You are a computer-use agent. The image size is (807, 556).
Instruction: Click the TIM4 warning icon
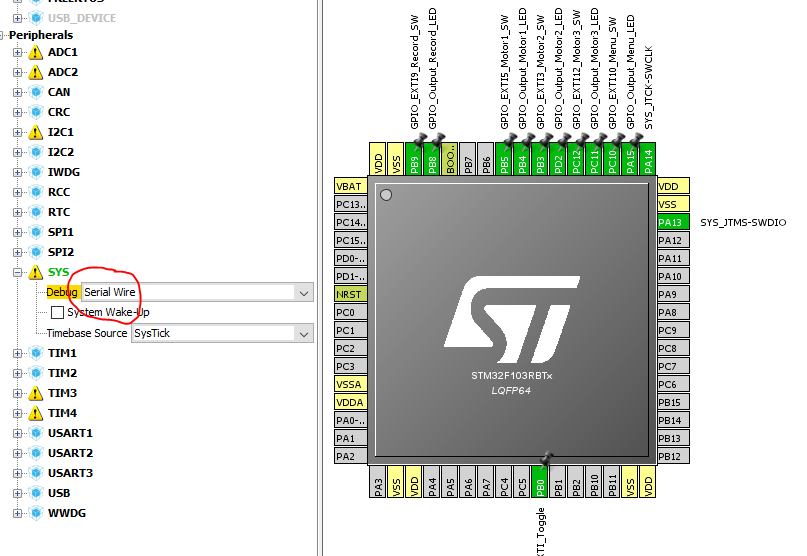click(36, 413)
